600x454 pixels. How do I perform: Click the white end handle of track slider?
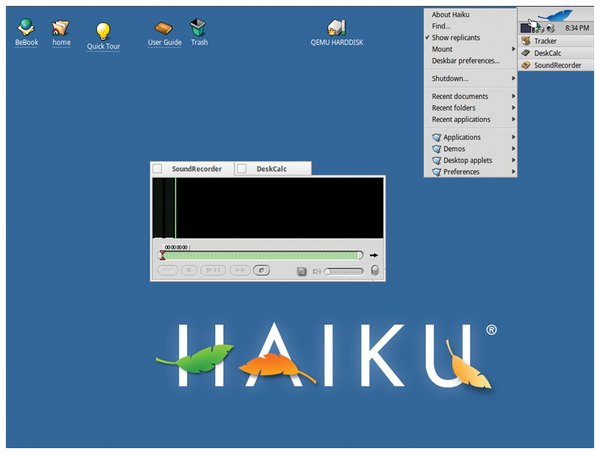[x=360, y=255]
